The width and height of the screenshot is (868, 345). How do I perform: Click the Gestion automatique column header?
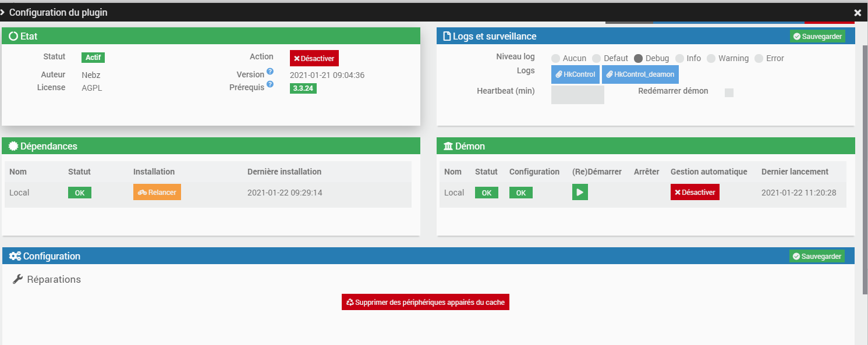point(708,172)
